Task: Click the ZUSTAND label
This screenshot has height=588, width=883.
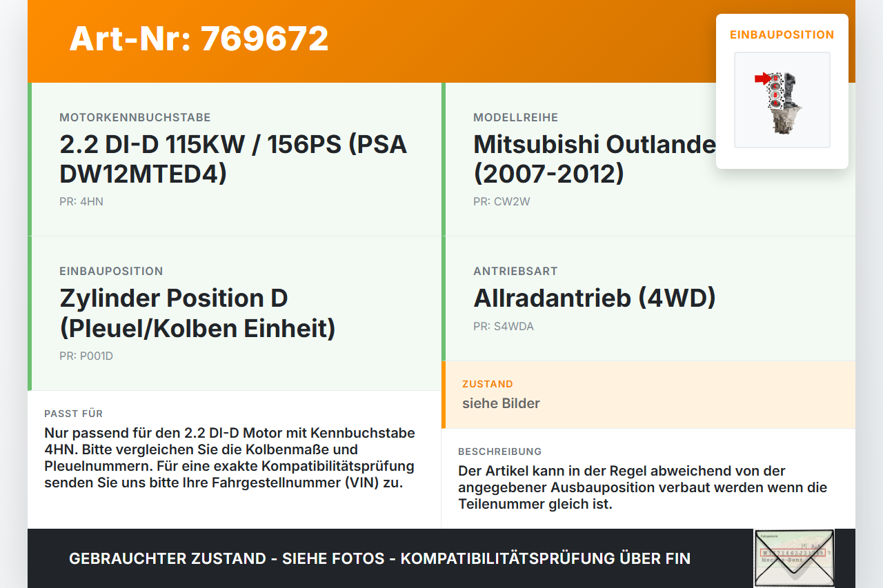Action: tap(488, 384)
